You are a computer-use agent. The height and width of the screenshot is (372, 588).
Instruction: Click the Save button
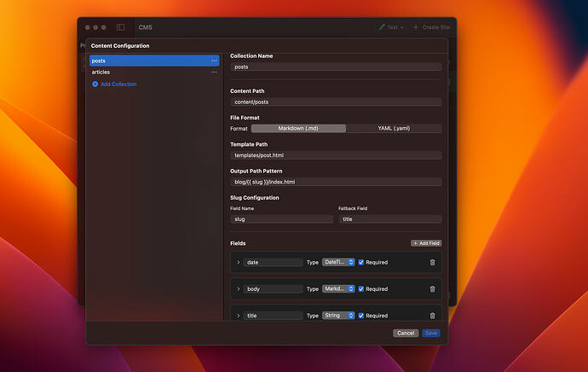[431, 333]
